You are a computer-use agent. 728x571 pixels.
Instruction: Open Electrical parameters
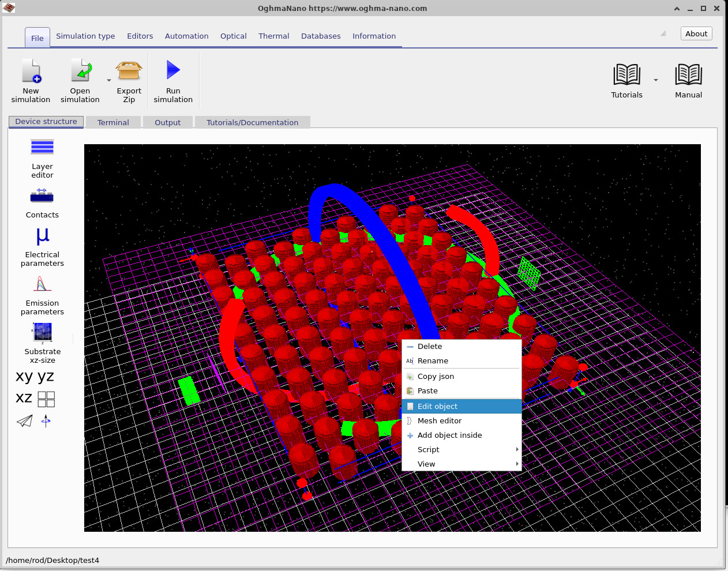pyautogui.click(x=42, y=247)
